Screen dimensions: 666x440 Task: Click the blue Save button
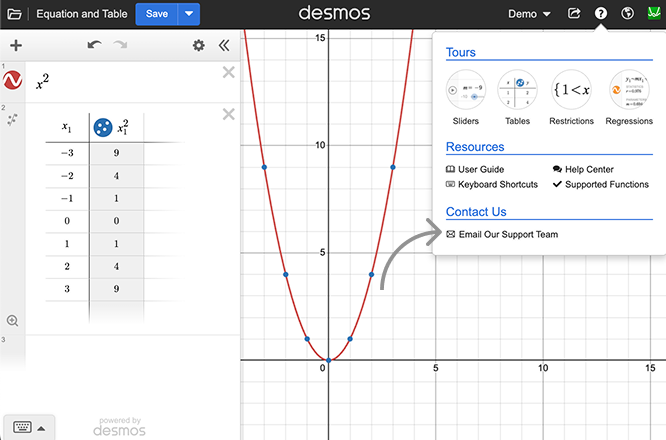pyautogui.click(x=157, y=14)
